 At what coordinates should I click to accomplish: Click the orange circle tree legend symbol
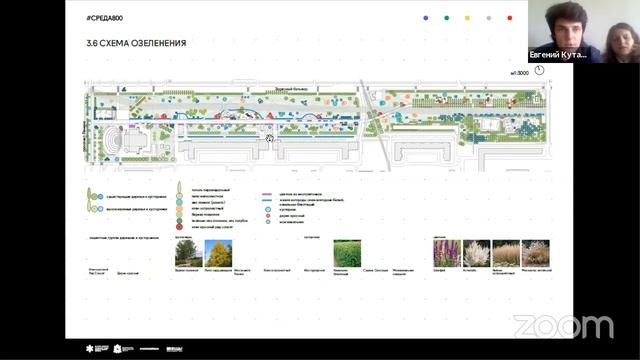pos(179,209)
